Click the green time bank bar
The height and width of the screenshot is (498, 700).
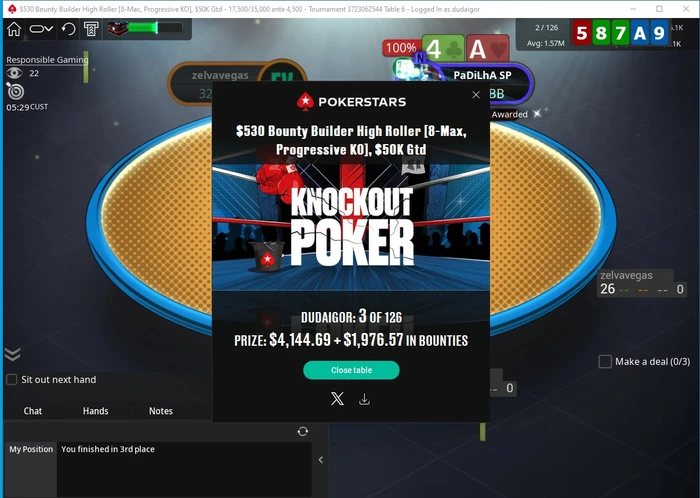coord(155,28)
